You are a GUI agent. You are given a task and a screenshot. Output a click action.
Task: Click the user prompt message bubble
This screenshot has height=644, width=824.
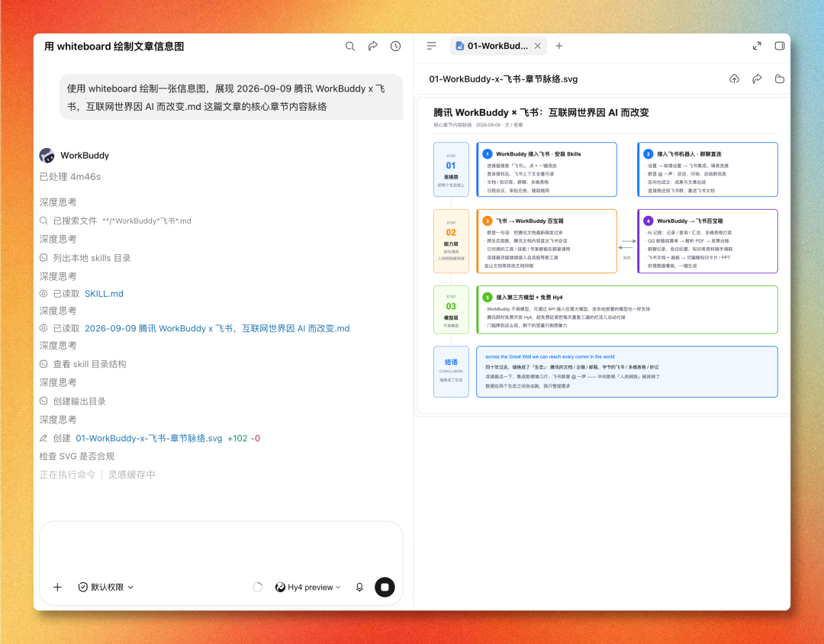tap(231, 97)
